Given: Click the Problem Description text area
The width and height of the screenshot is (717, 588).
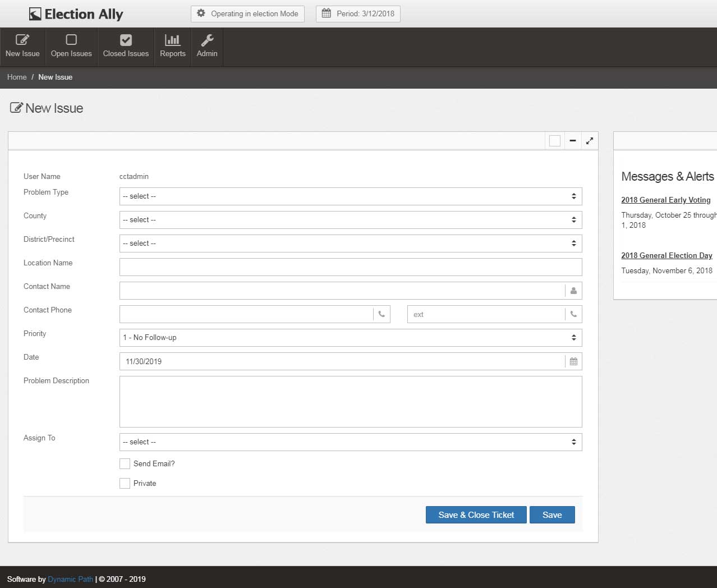Looking at the screenshot, I should (351, 402).
